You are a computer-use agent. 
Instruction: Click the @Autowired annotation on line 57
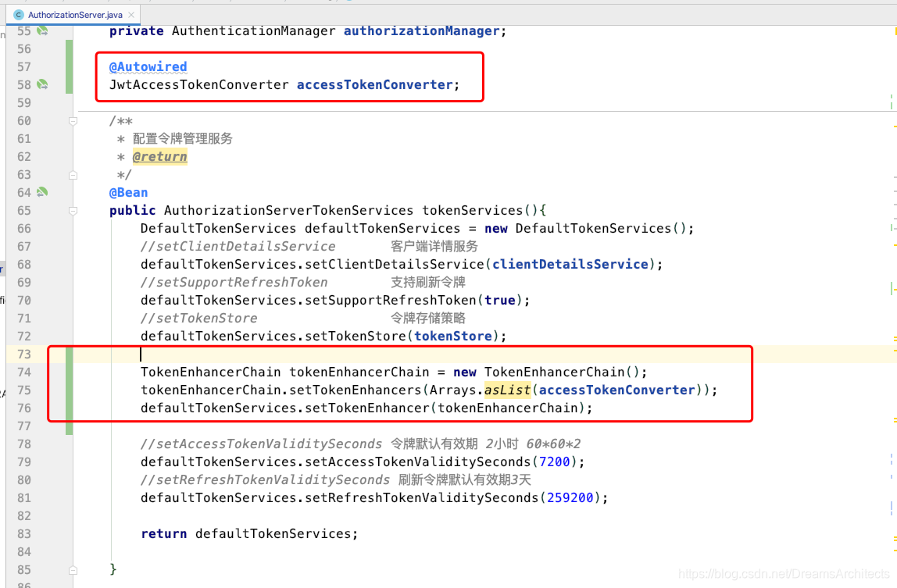coord(148,67)
